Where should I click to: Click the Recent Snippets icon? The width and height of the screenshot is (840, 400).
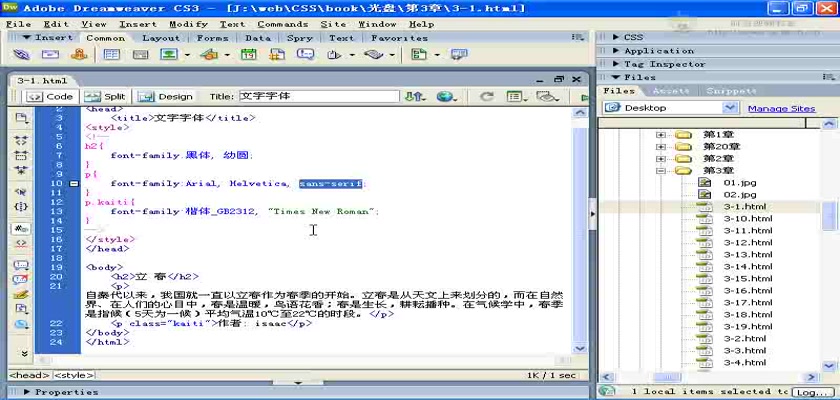coord(21,308)
